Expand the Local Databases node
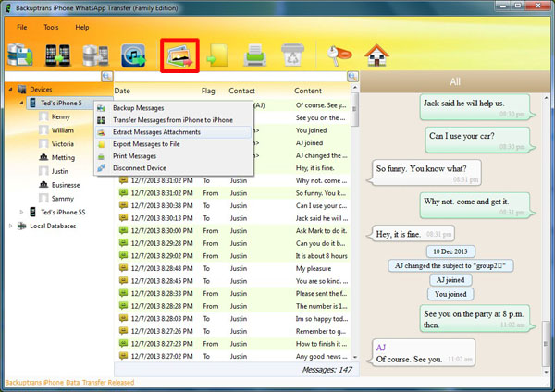This screenshot has width=555, height=392. [10, 226]
